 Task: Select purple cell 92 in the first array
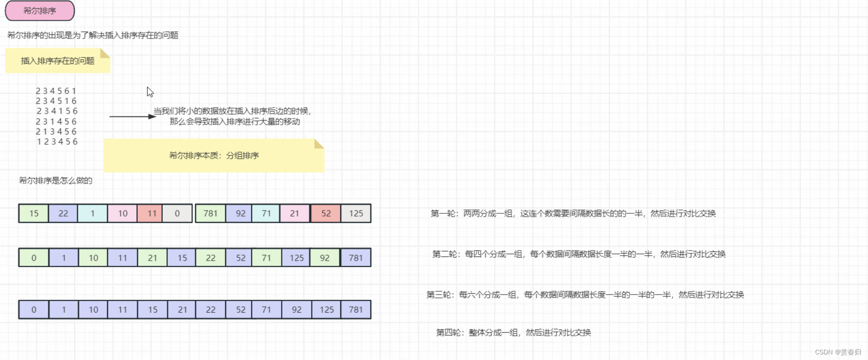pos(239,213)
